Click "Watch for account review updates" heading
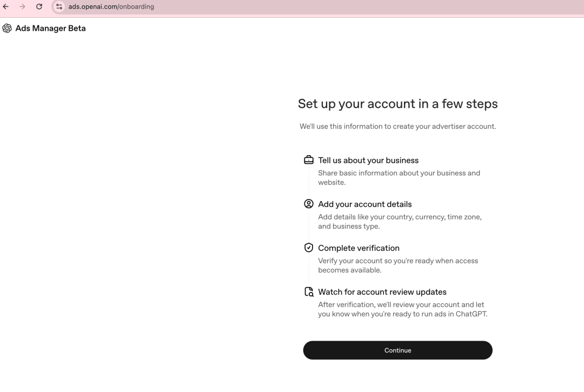This screenshot has width=584, height=392. [382, 292]
